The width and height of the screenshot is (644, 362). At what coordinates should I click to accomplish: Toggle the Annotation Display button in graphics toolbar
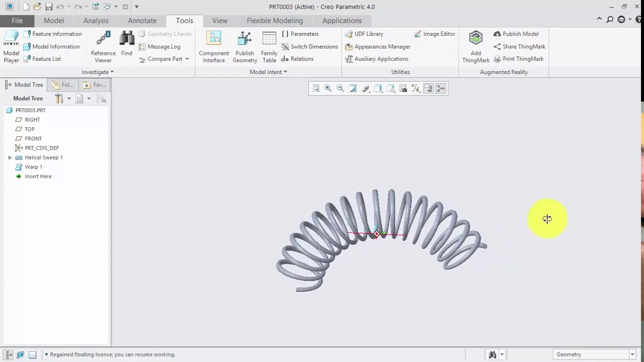428,88
